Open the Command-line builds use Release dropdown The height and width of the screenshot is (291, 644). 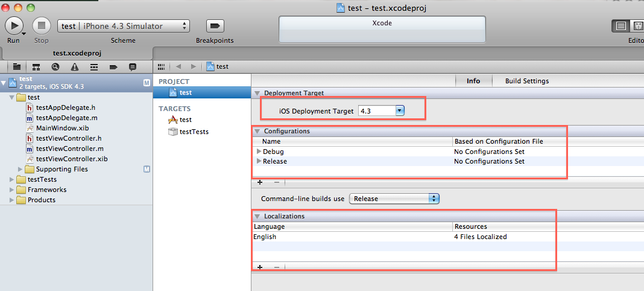pos(394,199)
